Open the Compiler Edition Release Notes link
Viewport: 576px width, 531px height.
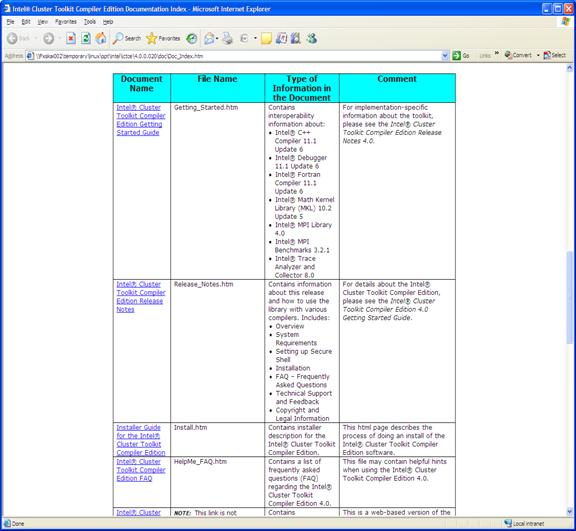141,297
